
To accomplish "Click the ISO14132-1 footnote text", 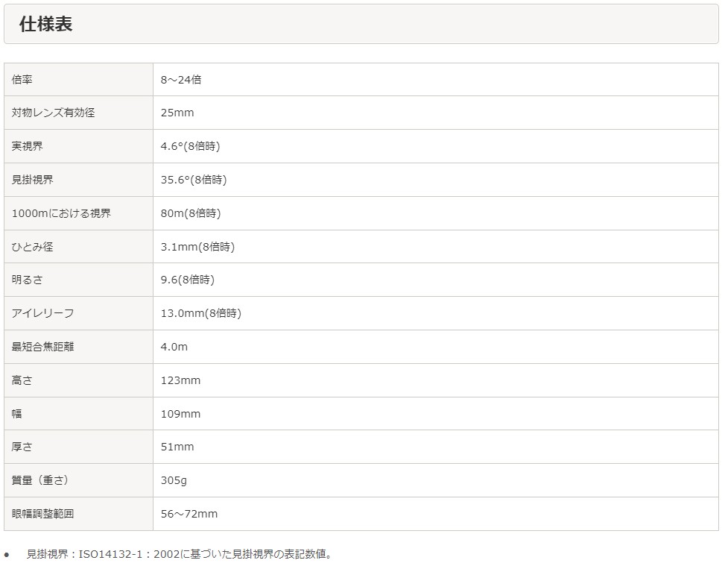I will point(179,554).
